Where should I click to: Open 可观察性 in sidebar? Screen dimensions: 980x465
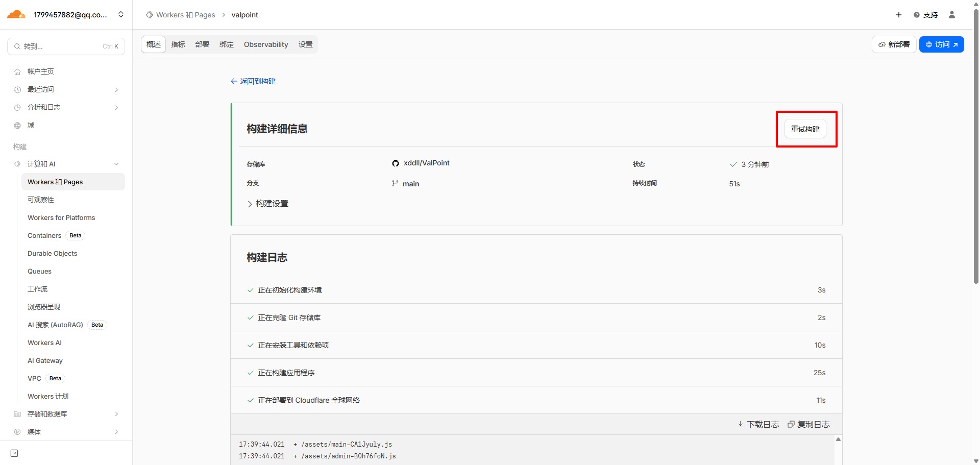[41, 200]
